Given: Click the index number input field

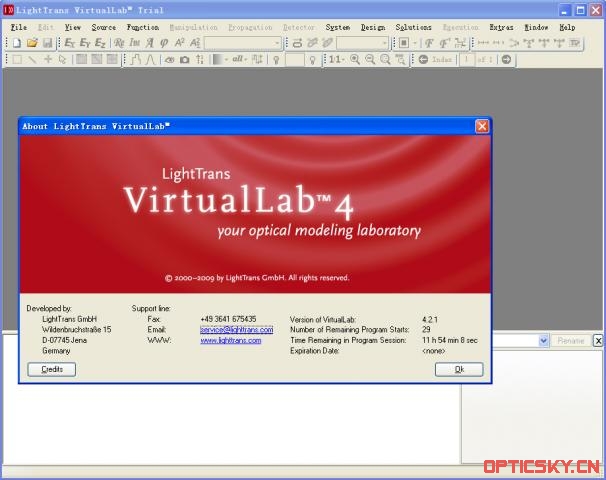Looking at the screenshot, I should tap(466, 59).
